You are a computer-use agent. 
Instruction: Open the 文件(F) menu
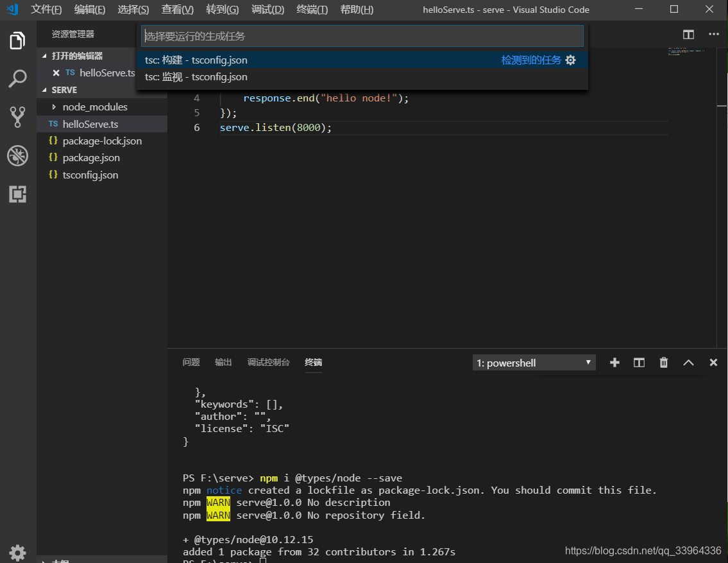tap(46, 10)
